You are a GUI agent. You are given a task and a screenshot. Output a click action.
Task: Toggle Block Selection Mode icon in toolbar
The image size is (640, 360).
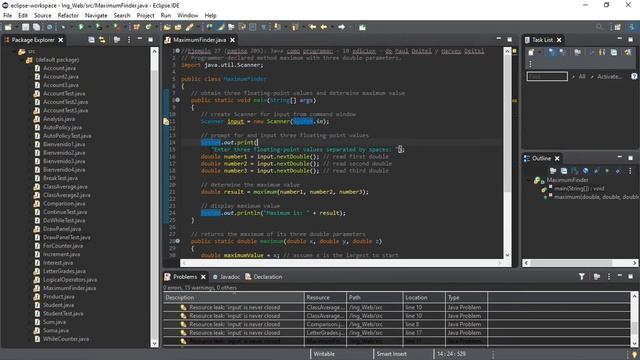pyautogui.click(x=253, y=27)
